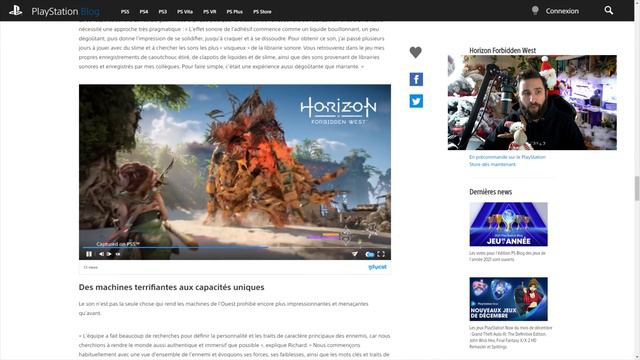The width and height of the screenshot is (640, 360).
Task: Open the PS VR menu item
Action: [x=210, y=12]
